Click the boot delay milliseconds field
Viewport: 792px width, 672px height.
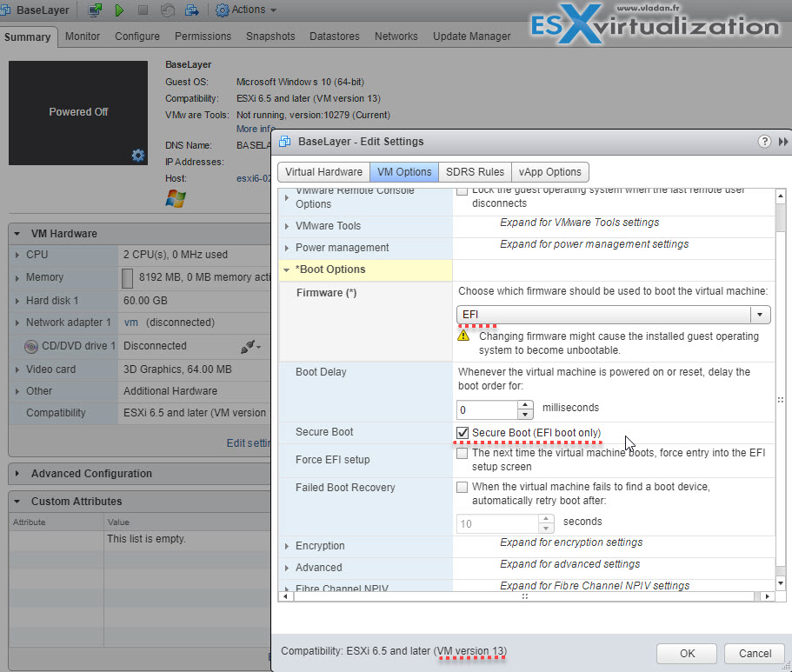[487, 409]
